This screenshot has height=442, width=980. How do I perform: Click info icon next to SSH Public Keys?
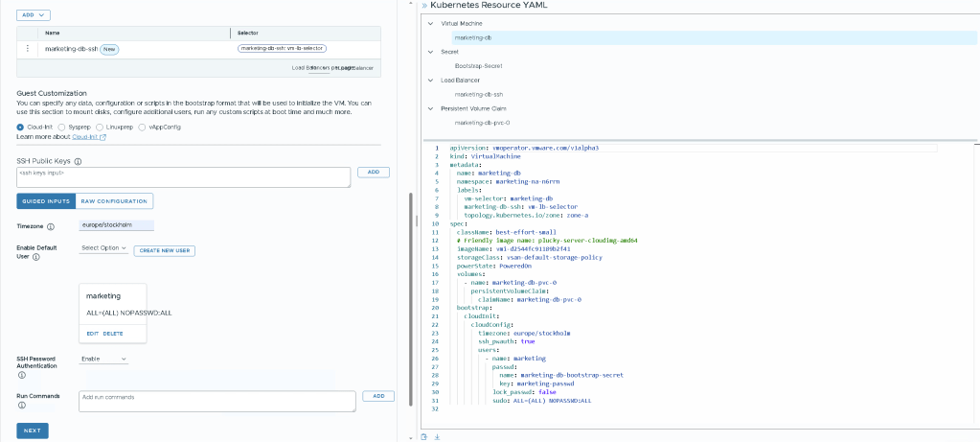coord(78,162)
